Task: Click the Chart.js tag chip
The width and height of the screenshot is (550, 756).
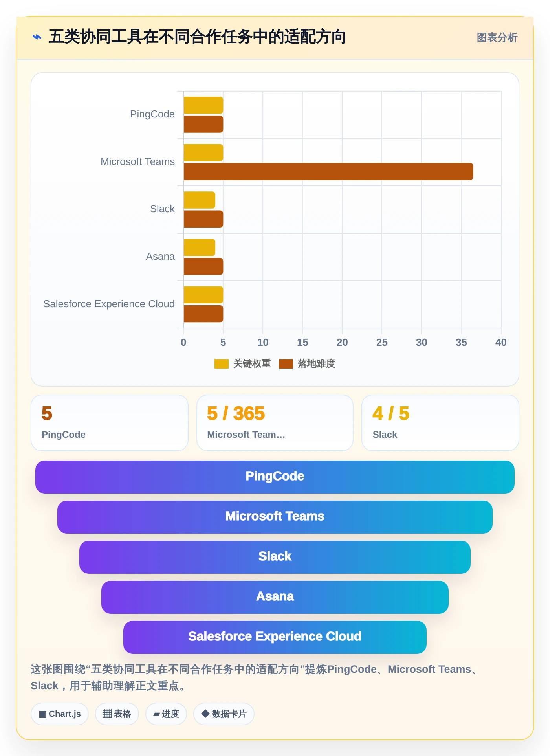Action: [60, 714]
